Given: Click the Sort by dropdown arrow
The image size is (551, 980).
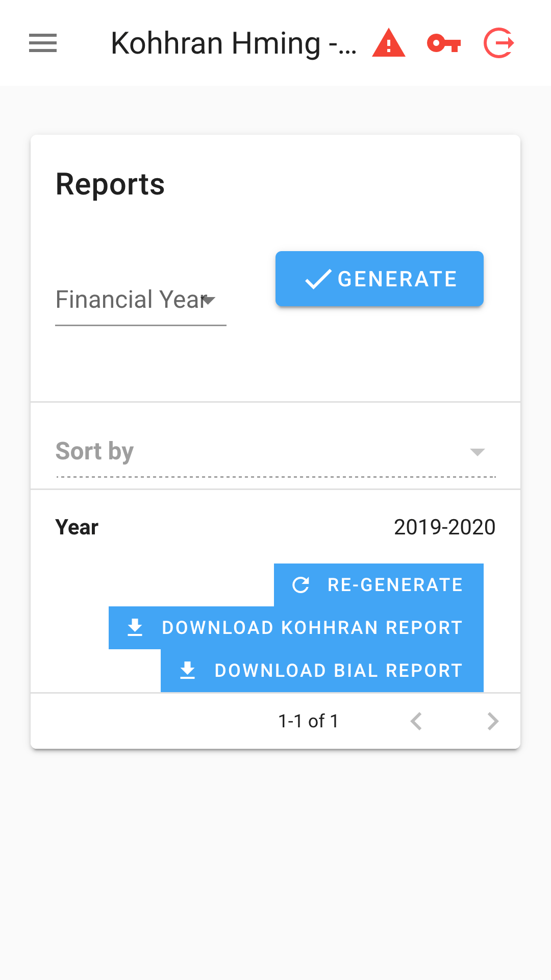Looking at the screenshot, I should point(477,452).
